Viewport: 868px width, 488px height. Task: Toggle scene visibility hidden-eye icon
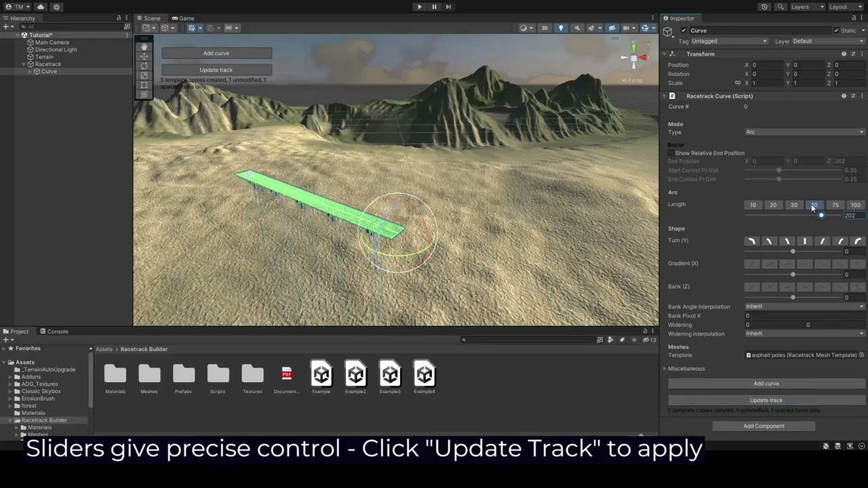point(612,28)
